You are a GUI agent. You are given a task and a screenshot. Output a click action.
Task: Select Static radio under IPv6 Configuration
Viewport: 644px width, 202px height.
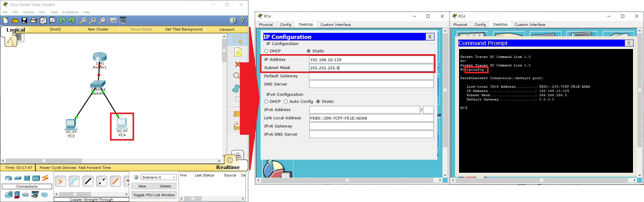(318, 102)
